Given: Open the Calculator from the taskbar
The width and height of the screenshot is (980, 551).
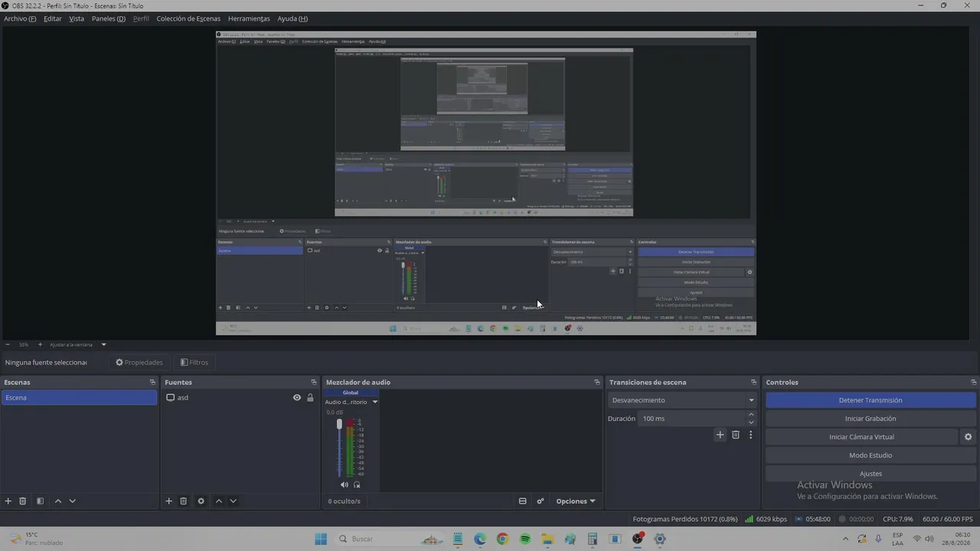Looking at the screenshot, I should point(593,539).
